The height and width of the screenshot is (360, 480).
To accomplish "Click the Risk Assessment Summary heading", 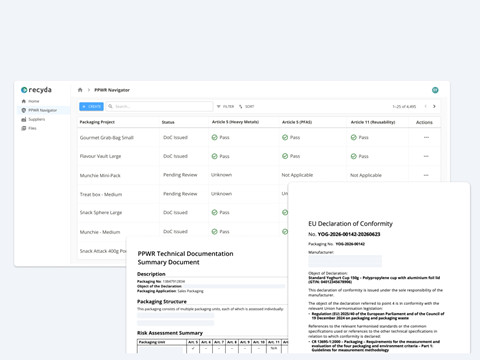I will point(170,333).
